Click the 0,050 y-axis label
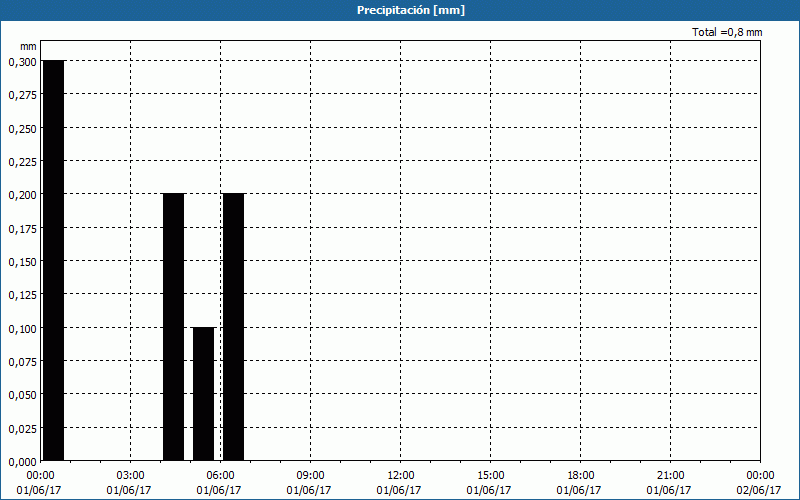This screenshot has width=800, height=500. [22, 395]
